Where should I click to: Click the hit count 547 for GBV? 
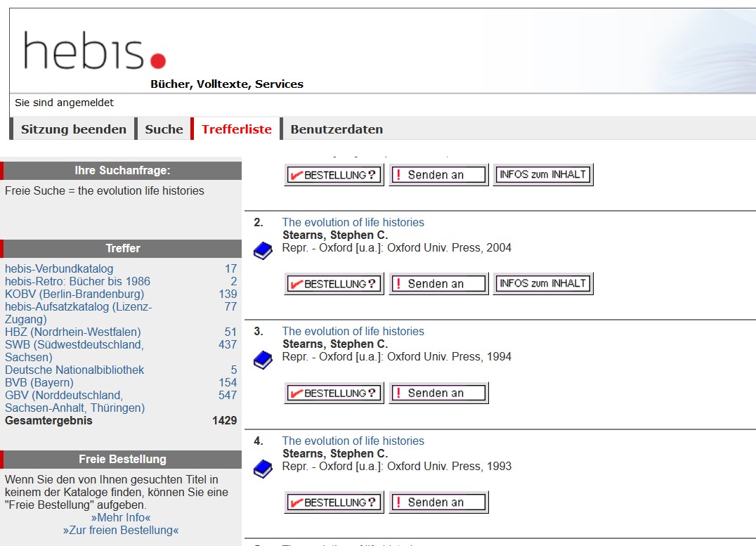pyautogui.click(x=228, y=395)
